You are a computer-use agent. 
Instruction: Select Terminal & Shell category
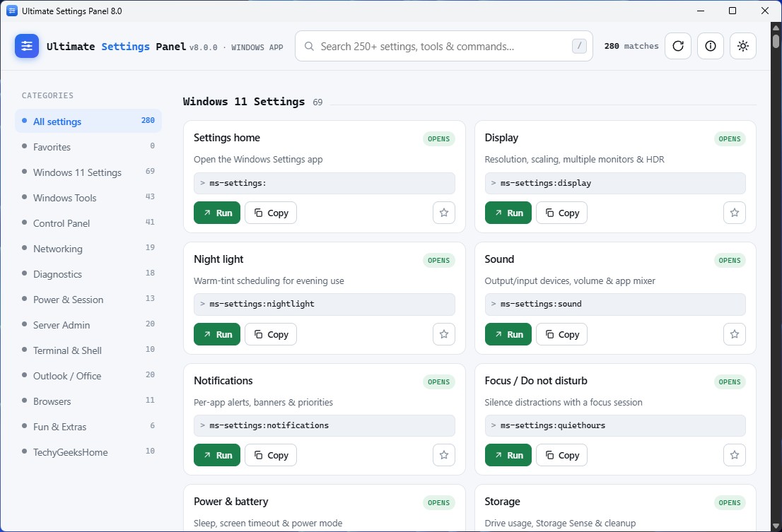pos(88,350)
